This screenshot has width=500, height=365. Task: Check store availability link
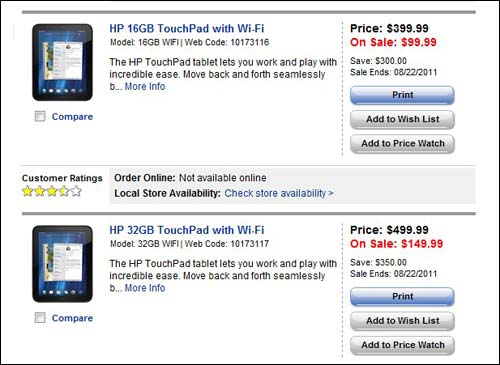click(x=279, y=193)
